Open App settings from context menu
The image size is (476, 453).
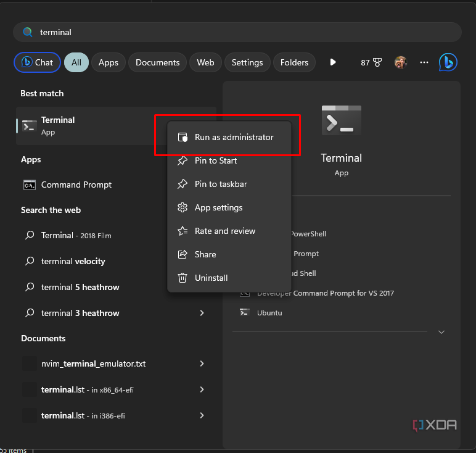[x=229, y=207]
